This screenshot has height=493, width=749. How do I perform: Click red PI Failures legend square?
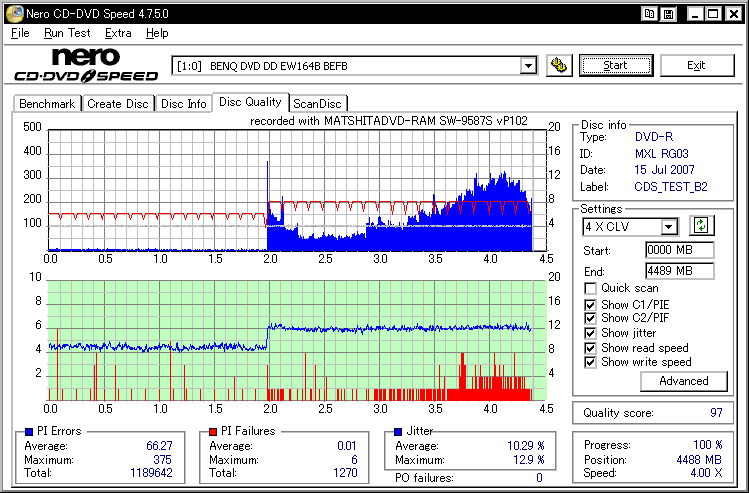coord(213,432)
